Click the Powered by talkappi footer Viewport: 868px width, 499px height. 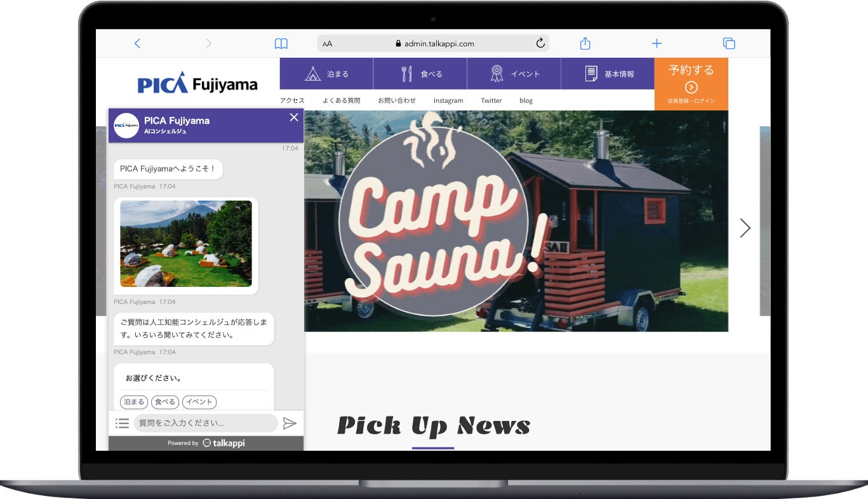pos(206,443)
